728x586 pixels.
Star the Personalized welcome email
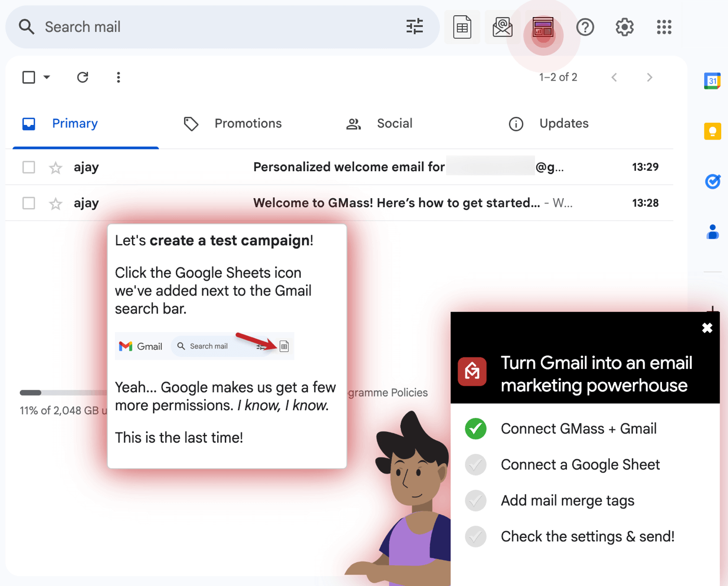click(x=56, y=168)
